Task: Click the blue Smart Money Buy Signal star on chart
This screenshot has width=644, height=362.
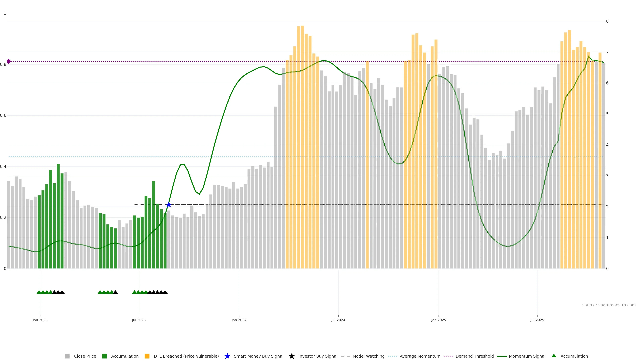Action: click(169, 205)
